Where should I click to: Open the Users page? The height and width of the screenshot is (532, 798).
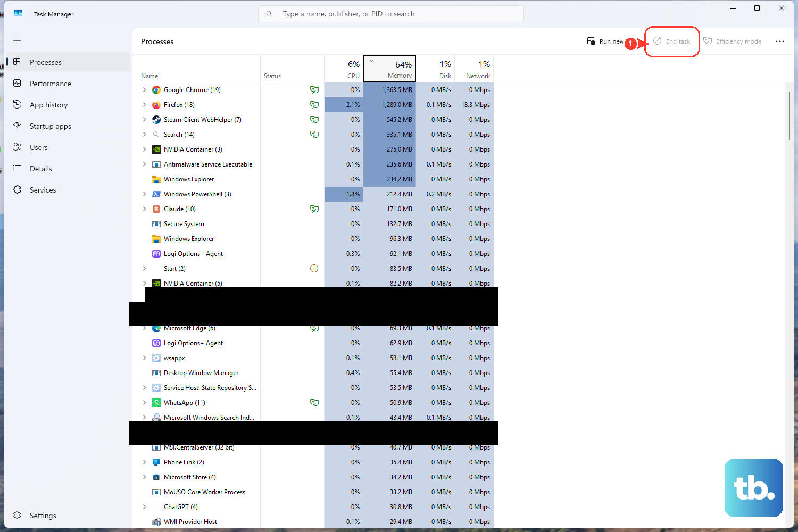click(68, 147)
